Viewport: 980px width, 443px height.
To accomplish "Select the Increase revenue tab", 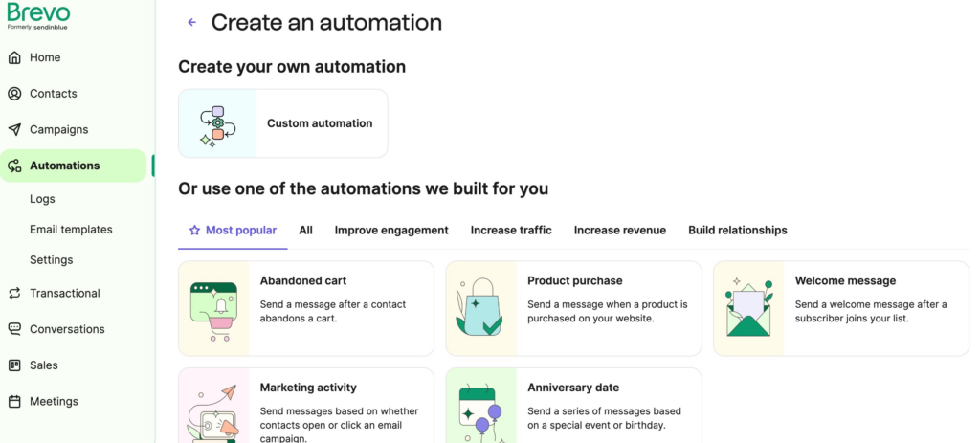I will pyautogui.click(x=619, y=231).
